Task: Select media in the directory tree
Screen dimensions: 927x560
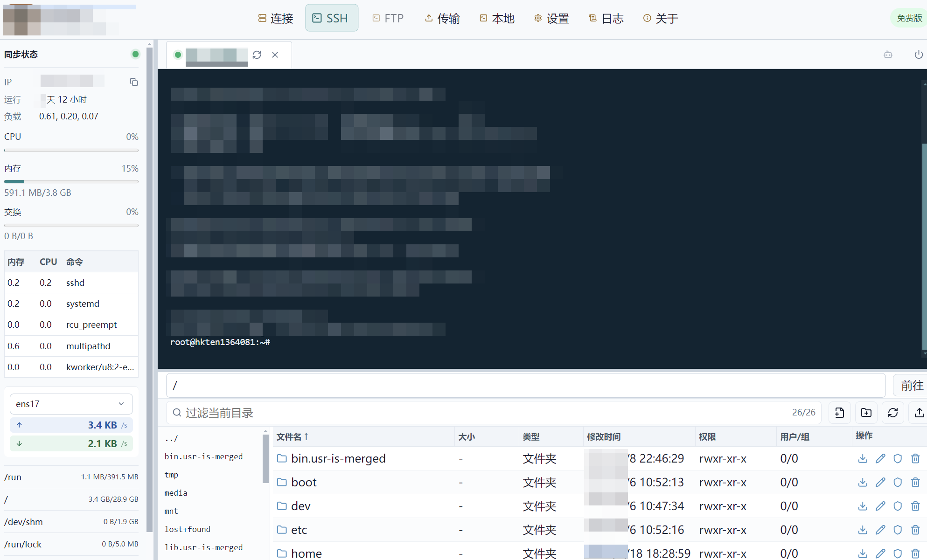Action: click(176, 493)
